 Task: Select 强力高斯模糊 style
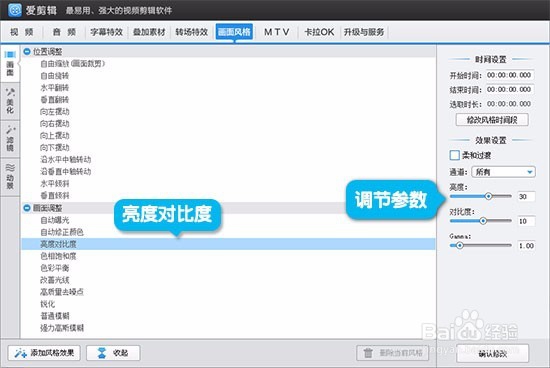pyautogui.click(x=62, y=328)
